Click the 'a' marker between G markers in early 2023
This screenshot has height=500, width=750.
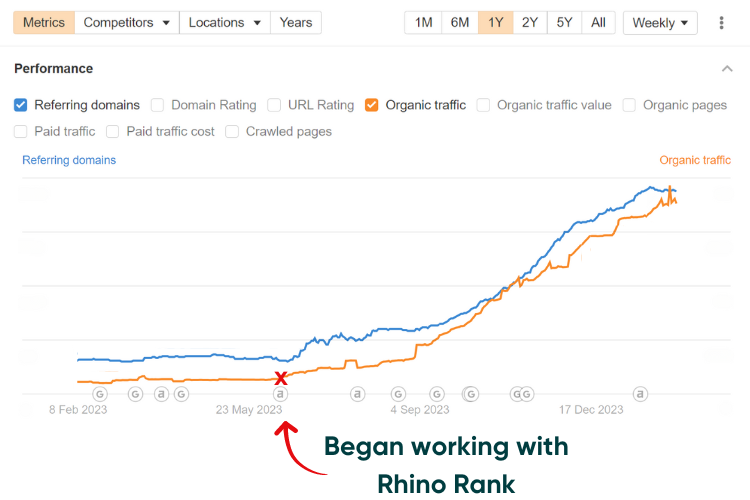pos(162,394)
